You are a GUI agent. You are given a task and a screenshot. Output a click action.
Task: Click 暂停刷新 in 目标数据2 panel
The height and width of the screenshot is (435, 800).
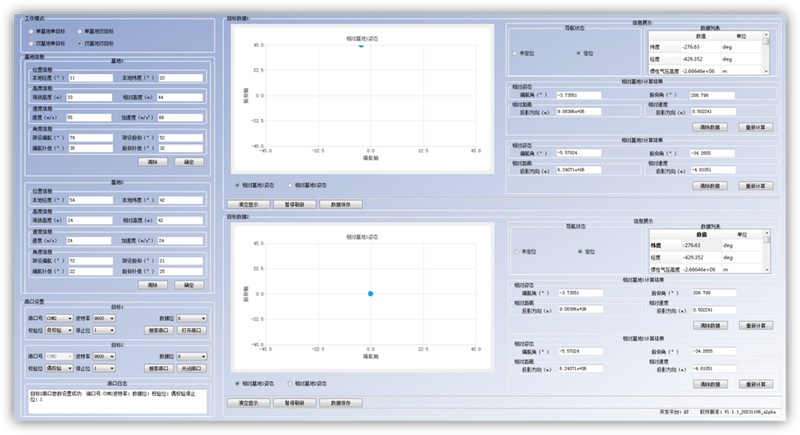pyautogui.click(x=294, y=403)
